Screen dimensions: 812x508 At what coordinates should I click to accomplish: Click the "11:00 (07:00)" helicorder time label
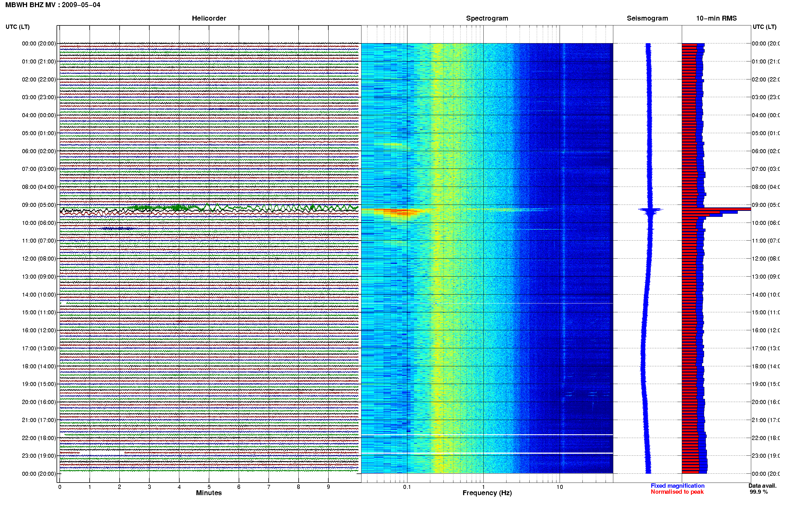(x=39, y=241)
